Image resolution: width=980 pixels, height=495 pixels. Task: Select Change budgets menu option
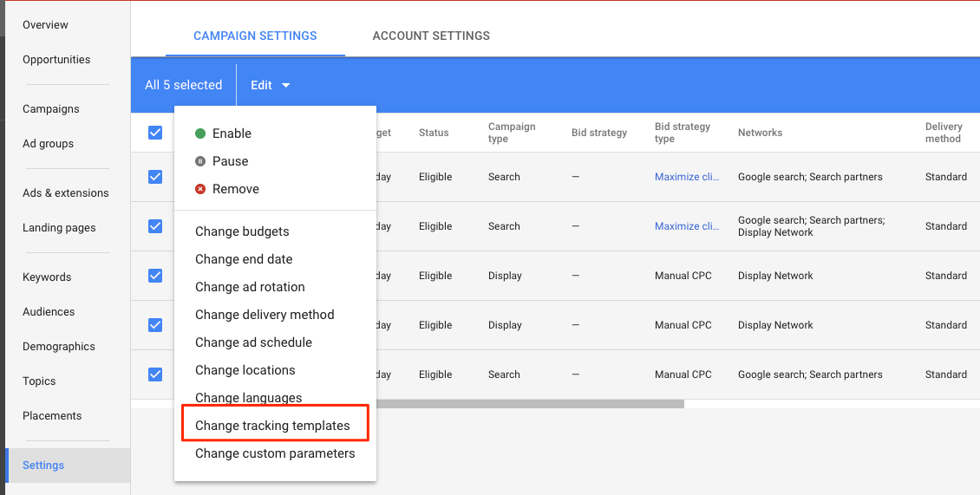[242, 231]
